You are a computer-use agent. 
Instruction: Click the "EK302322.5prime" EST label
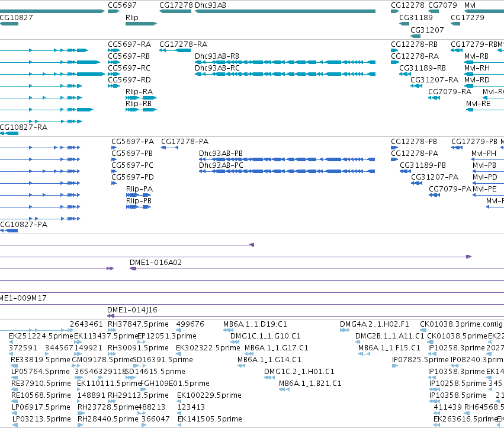[208, 347]
